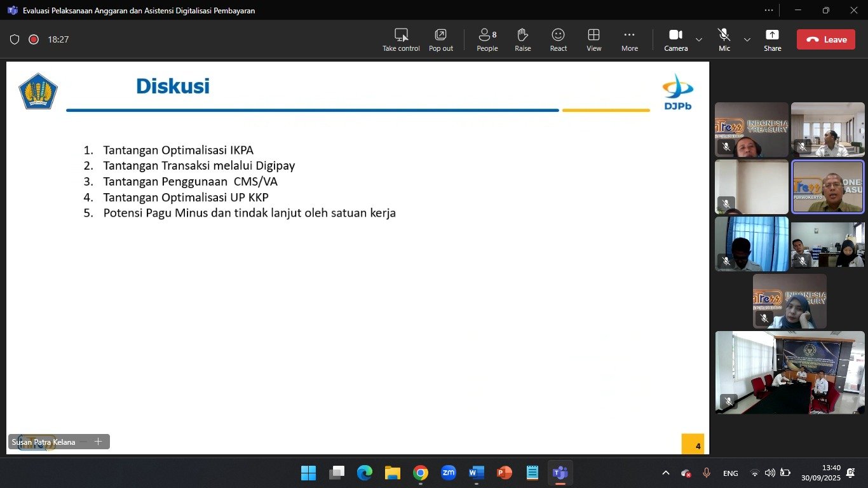This screenshot has height=488, width=868.
Task: Expand the Mic options chevron
Action: pos(747,39)
